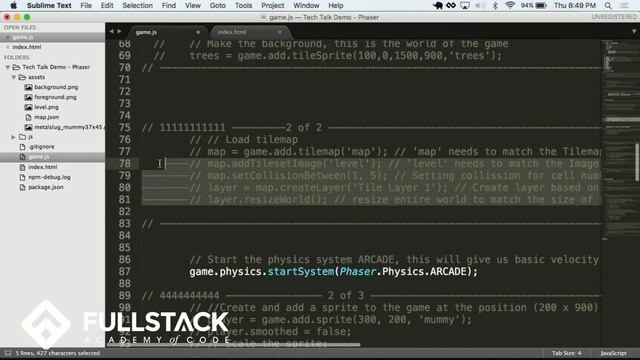Collapse the assets folder
Image resolution: width=640 pixels, height=360 pixels.
tap(13, 77)
